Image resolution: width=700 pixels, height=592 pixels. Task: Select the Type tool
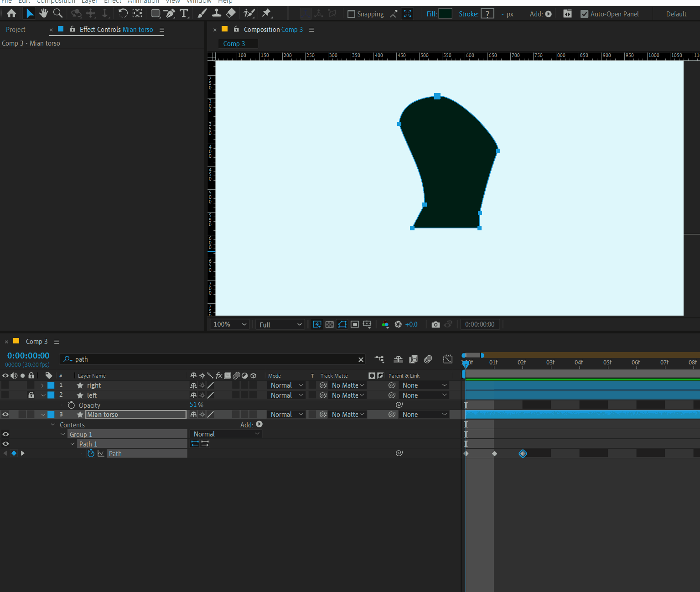[x=184, y=13]
